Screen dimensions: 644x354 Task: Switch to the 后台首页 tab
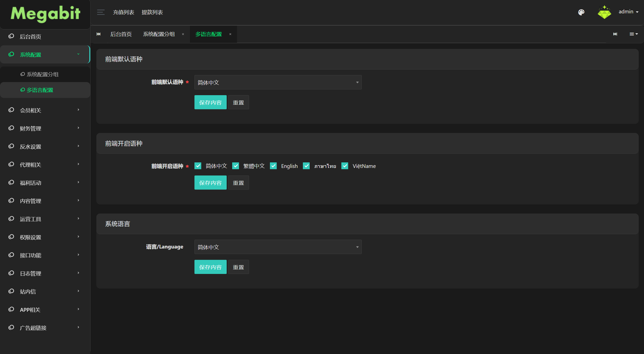[121, 34]
